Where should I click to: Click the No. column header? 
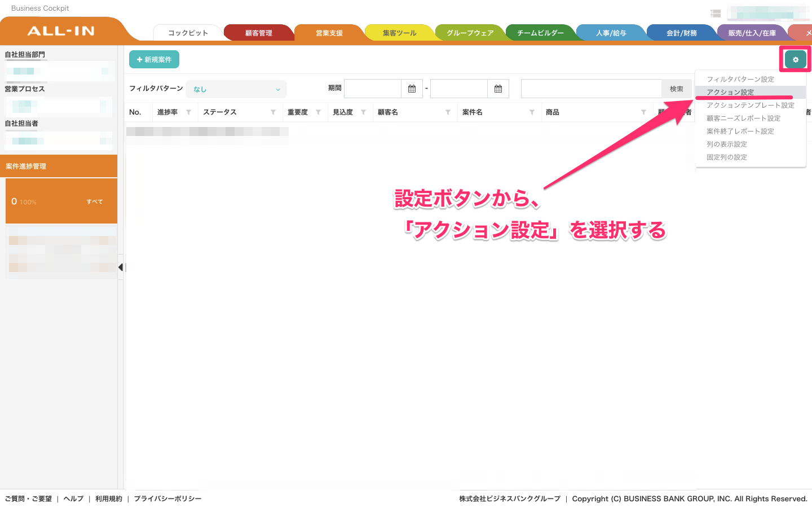pos(135,112)
